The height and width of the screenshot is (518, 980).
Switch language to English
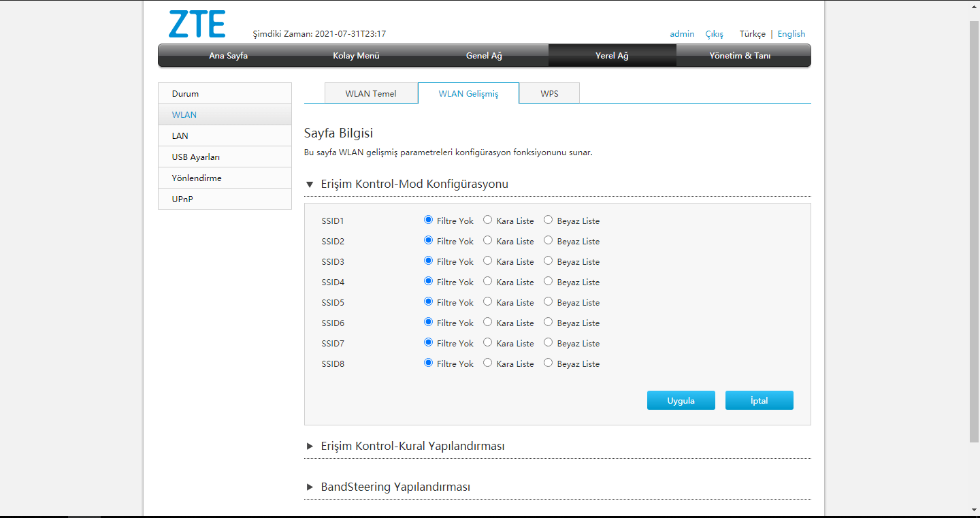pyautogui.click(x=791, y=33)
